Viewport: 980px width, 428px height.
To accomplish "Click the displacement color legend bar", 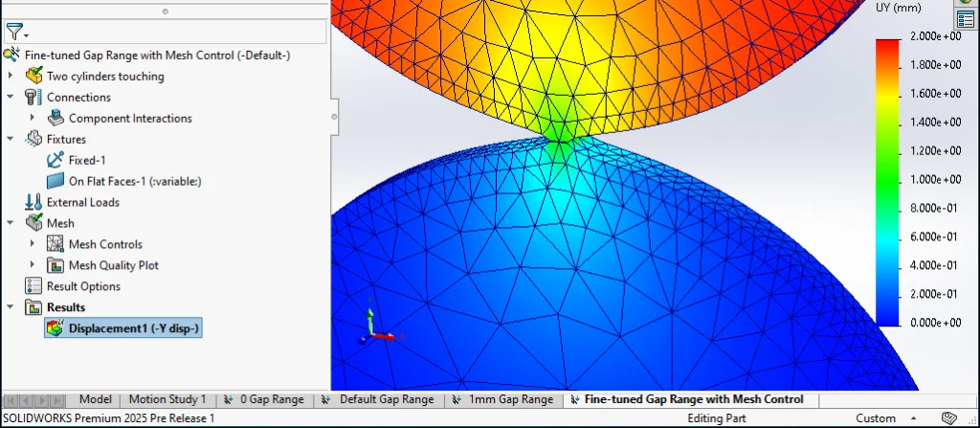I will click(887, 182).
